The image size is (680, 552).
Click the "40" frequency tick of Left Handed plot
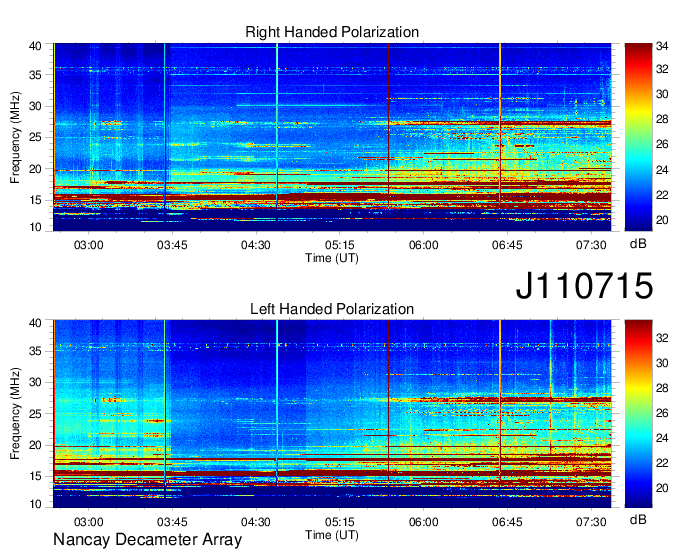pos(35,323)
